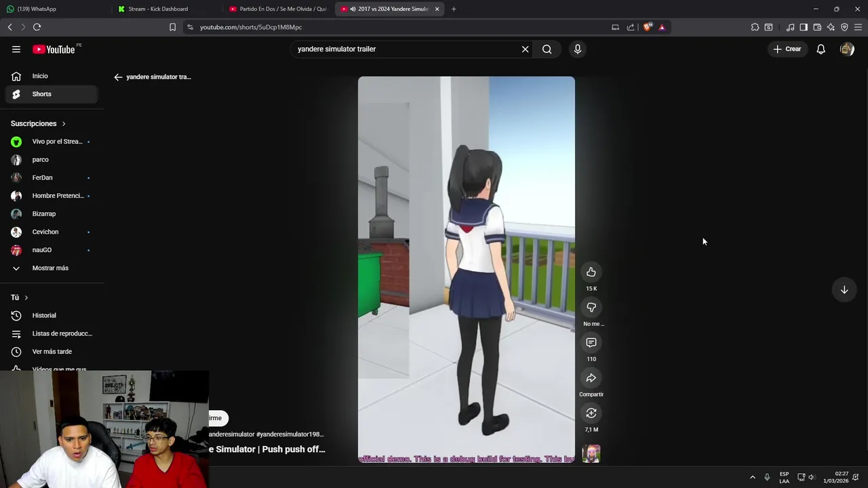Screen dimensions: 868x488
Task: Open Ver más tarde in the sidebar
Action: pyautogui.click(x=52, y=352)
